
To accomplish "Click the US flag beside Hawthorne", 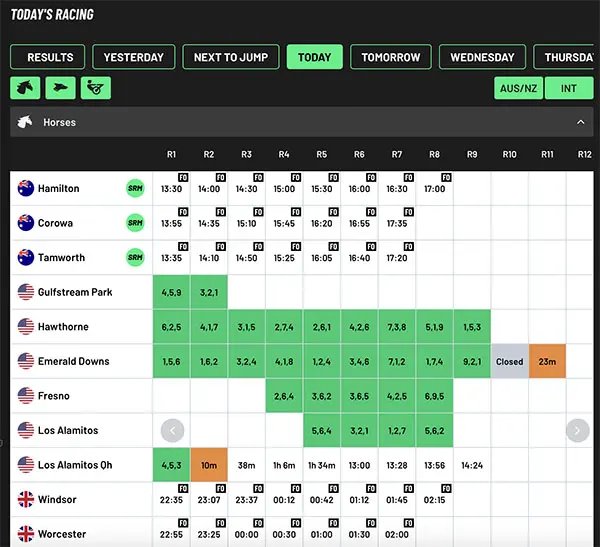I will (26, 327).
